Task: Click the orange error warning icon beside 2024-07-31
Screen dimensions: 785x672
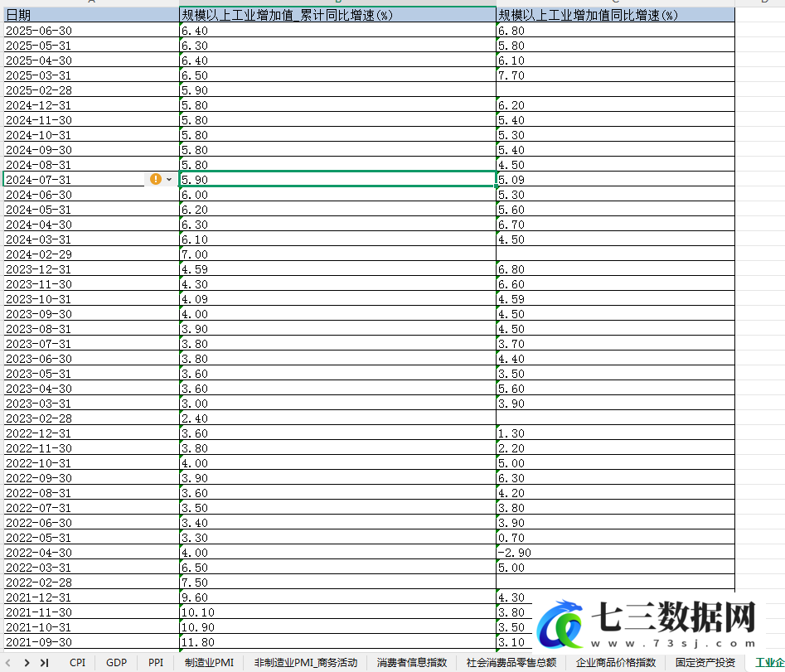Action: click(x=156, y=179)
